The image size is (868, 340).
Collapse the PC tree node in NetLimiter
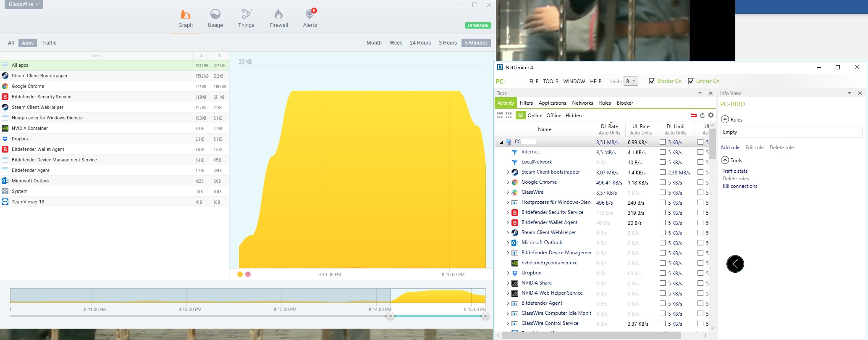(501, 142)
